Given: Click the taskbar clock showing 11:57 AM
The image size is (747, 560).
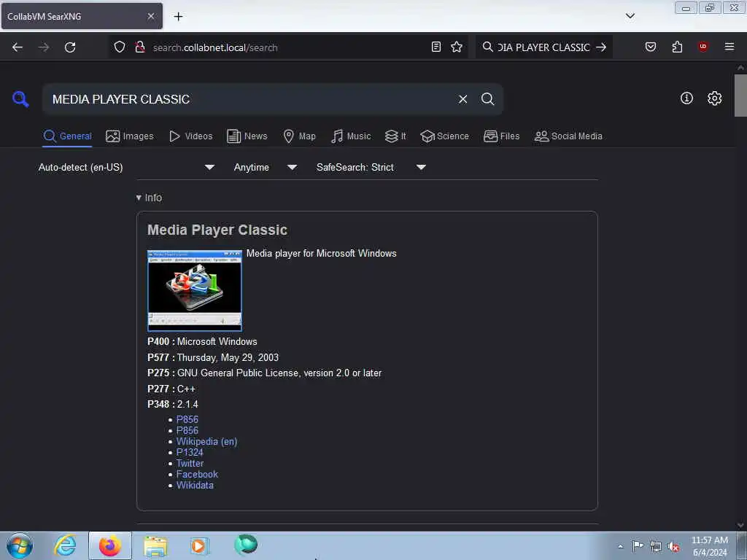Looking at the screenshot, I should point(710,545).
